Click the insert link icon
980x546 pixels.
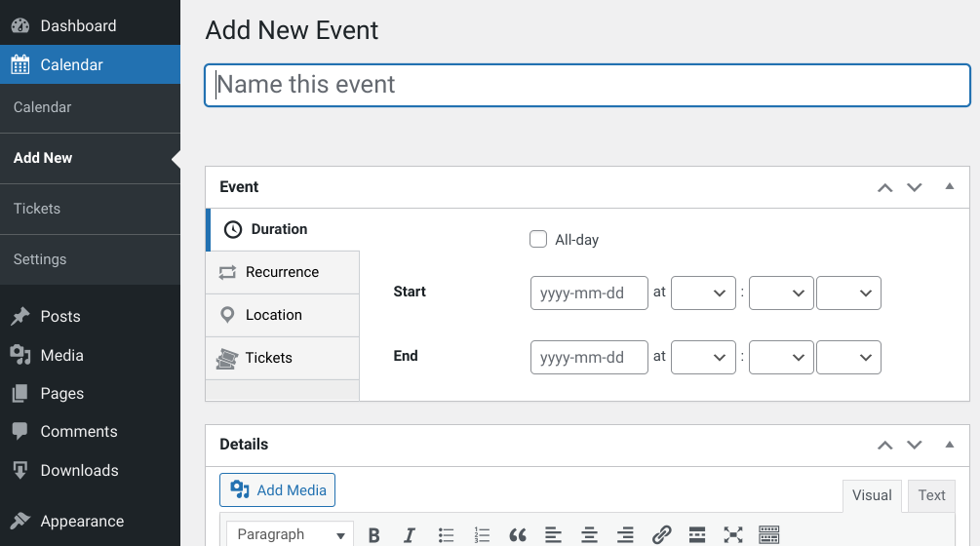pyautogui.click(x=661, y=534)
